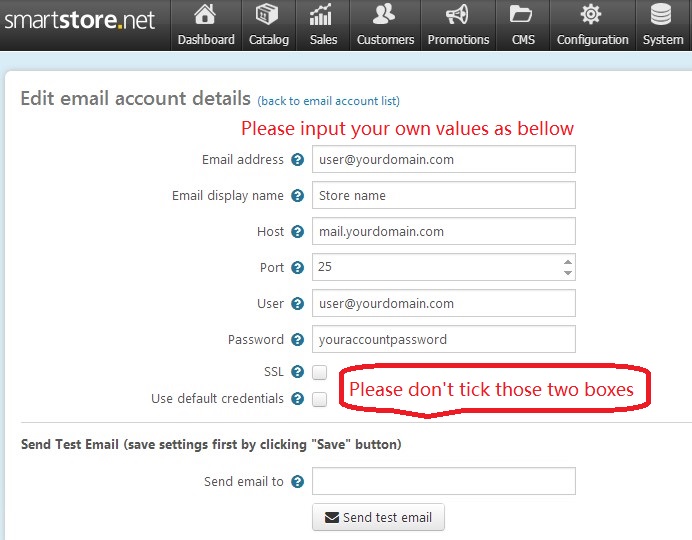
Task: Click the Configuration gear icon
Action: (592, 16)
